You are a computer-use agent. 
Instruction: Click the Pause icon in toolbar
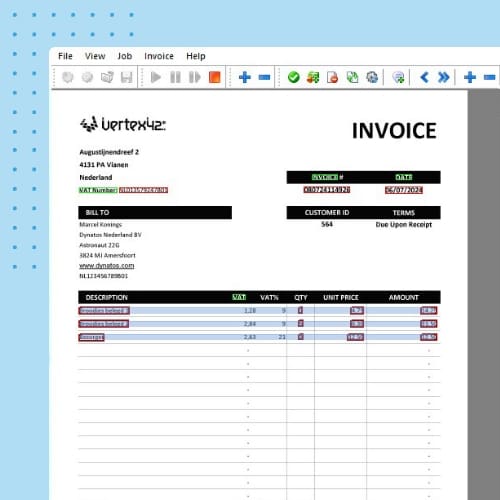175,77
